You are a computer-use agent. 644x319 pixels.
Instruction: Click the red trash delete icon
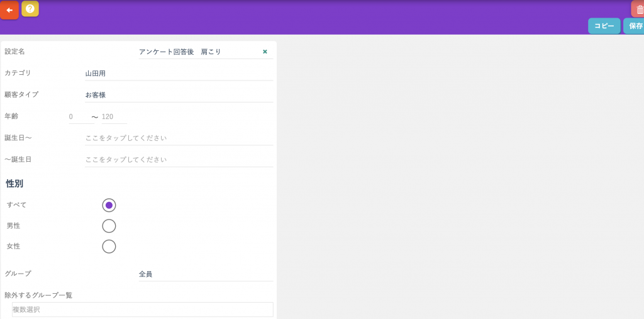(x=638, y=9)
